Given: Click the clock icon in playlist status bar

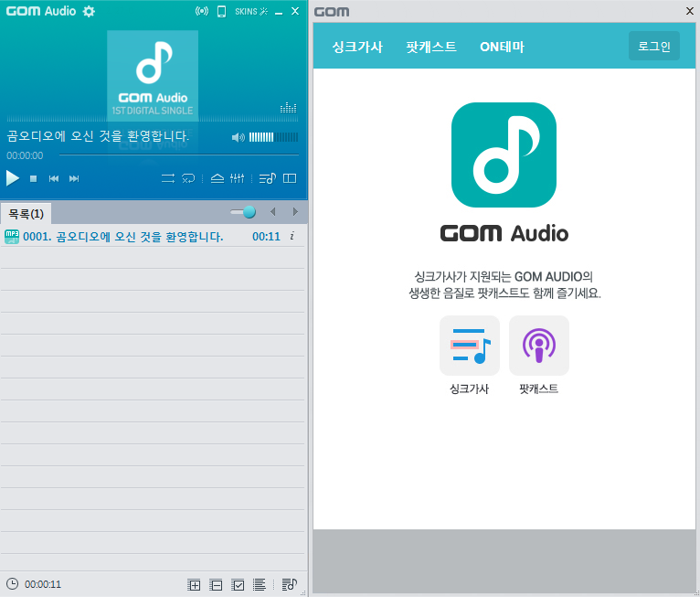Looking at the screenshot, I should pyautogui.click(x=12, y=584).
